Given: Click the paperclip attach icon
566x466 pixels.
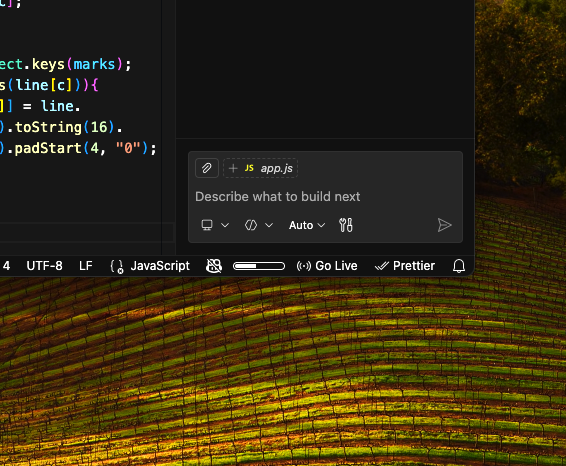Looking at the screenshot, I should [x=206, y=168].
